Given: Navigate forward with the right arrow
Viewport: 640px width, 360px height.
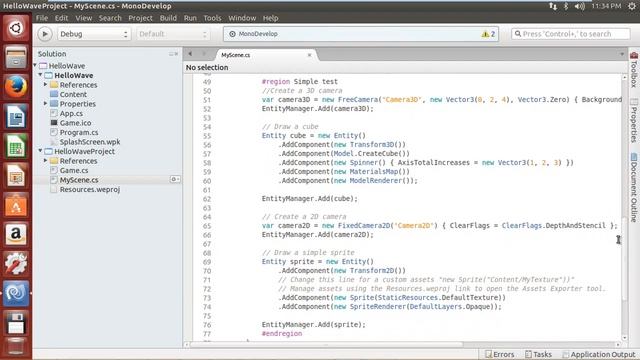Looking at the screenshot, I should (204, 54).
